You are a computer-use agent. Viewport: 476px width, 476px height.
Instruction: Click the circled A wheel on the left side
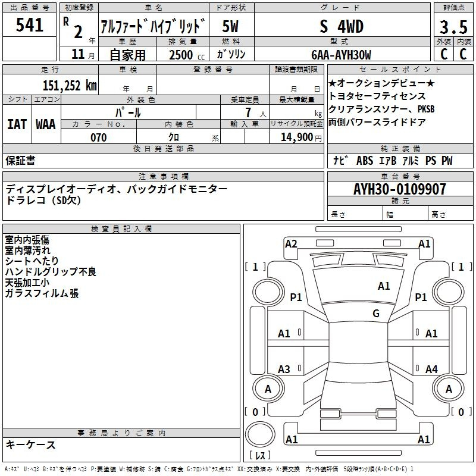[268, 389]
